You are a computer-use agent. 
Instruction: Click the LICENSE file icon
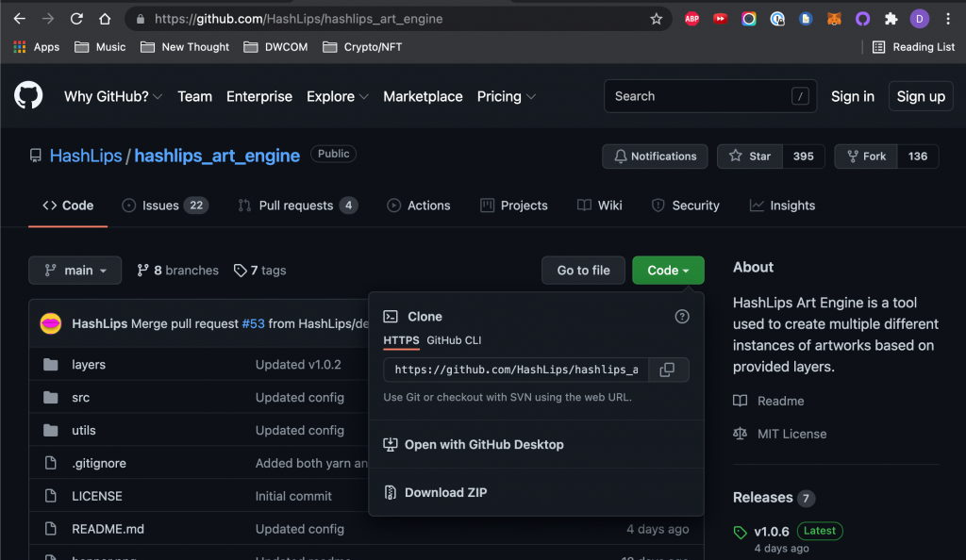click(51, 496)
